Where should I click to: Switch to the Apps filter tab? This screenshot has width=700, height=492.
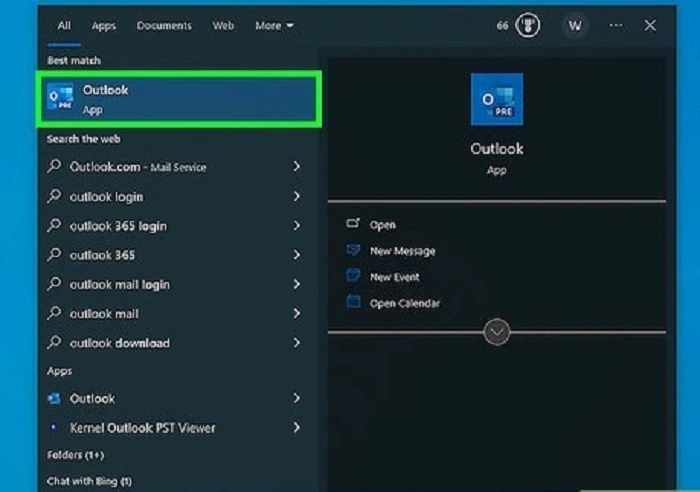pos(103,26)
